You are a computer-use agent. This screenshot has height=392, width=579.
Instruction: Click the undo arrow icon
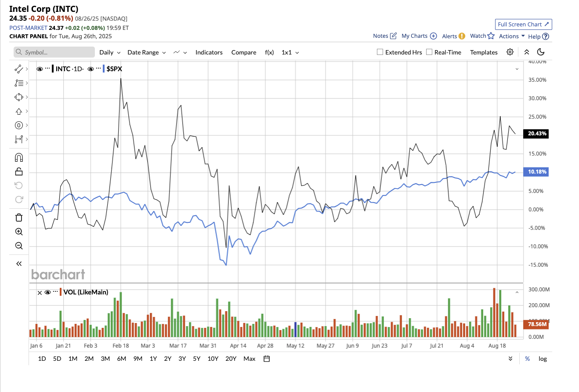click(x=19, y=185)
